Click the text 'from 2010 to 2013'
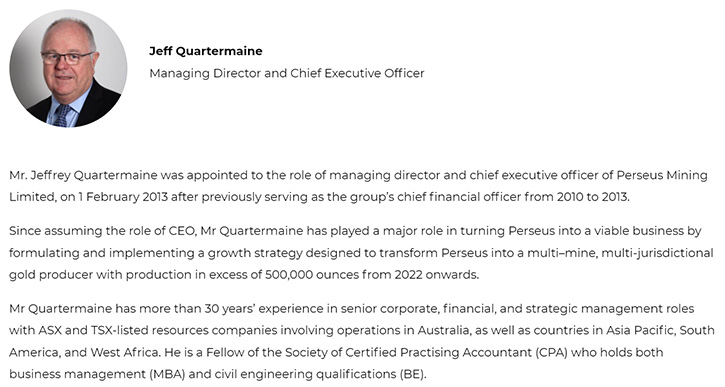 576,197
